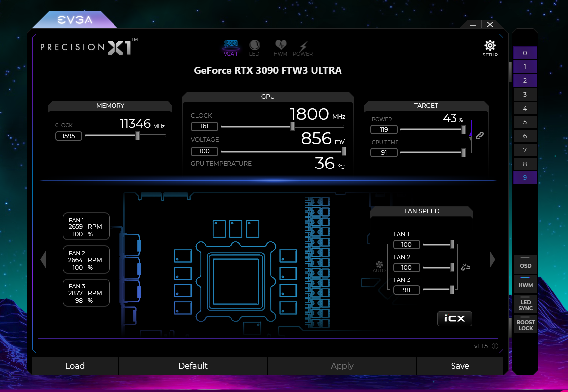Toggle the HWM side button
Viewport: 568px width, 392px height.
pyautogui.click(x=525, y=284)
